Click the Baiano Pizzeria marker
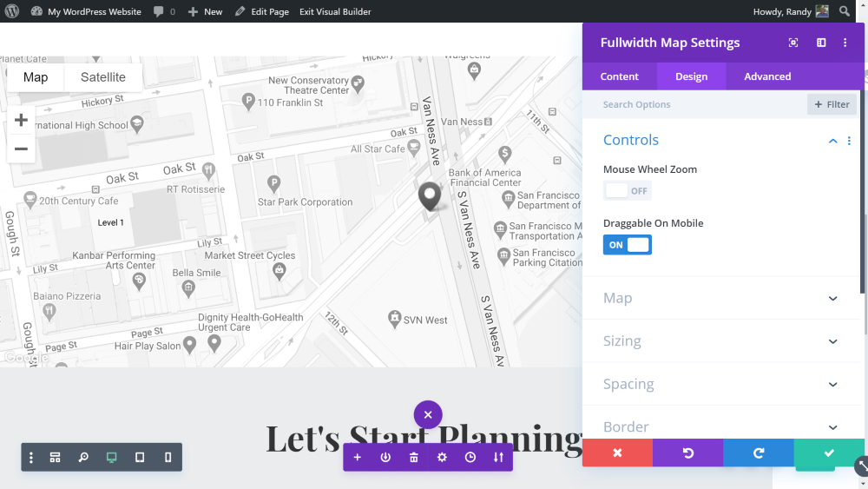This screenshot has width=868, height=489. pyautogui.click(x=49, y=312)
